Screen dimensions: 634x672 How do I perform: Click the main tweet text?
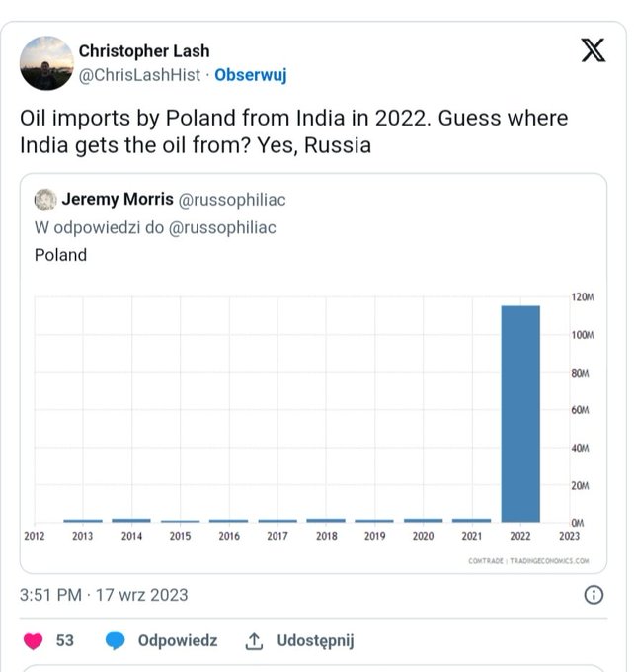coord(294,131)
